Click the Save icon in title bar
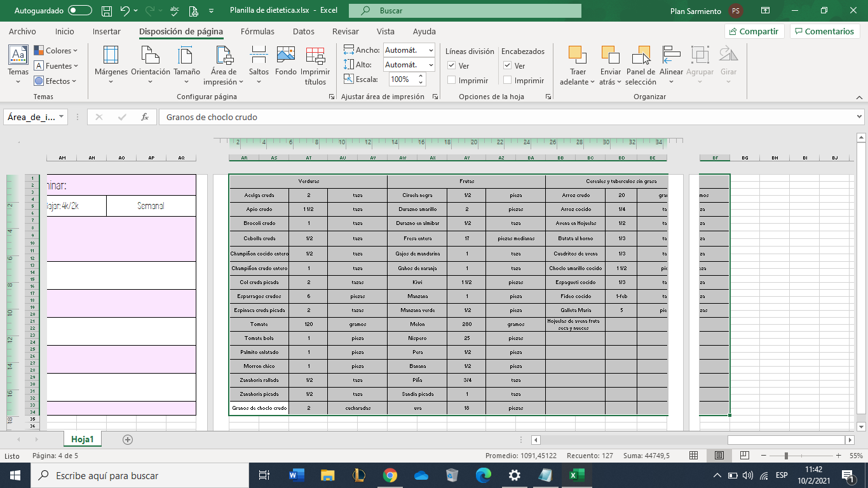Image resolution: width=868 pixels, height=488 pixels. tap(107, 11)
